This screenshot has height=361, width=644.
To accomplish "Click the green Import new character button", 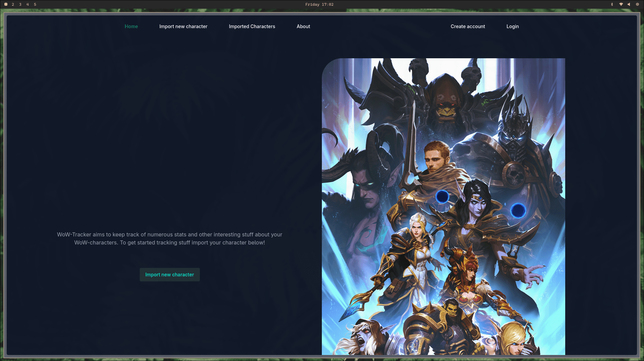I will pyautogui.click(x=170, y=275).
